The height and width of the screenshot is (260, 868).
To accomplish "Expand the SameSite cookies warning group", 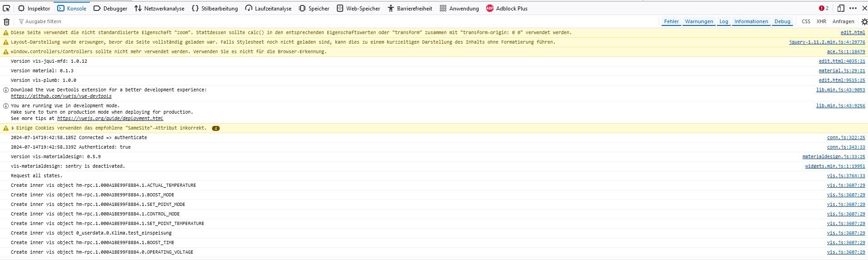I will coord(13,128).
